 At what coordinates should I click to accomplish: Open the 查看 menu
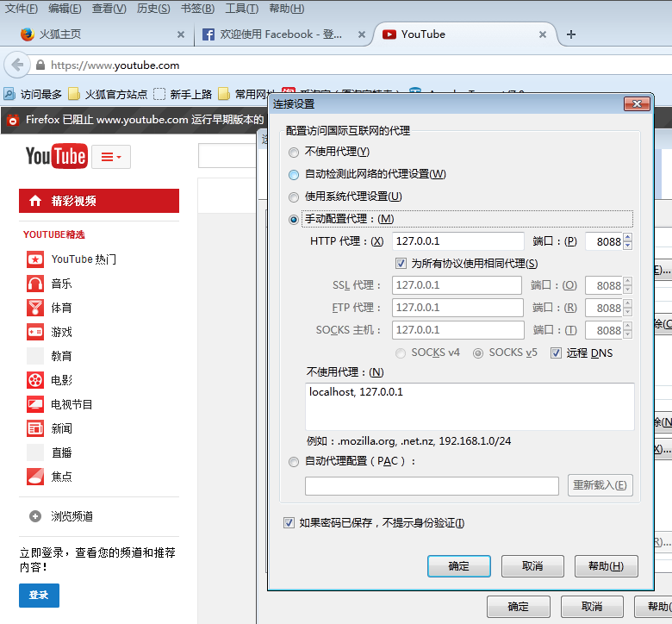109,8
